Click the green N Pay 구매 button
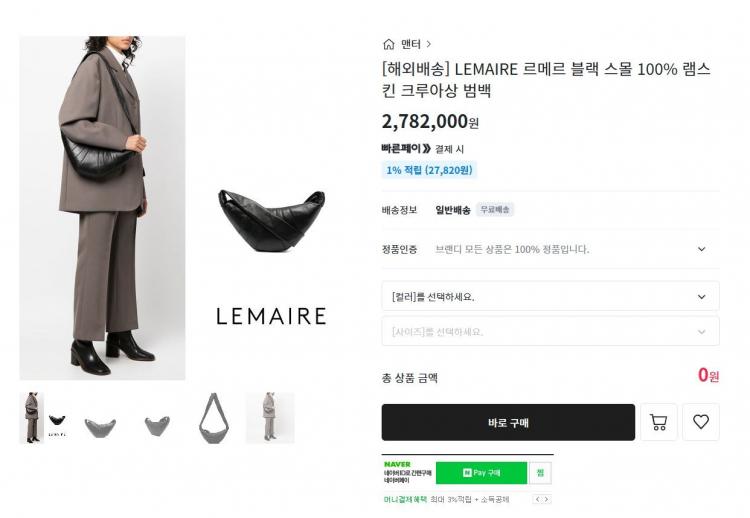The height and width of the screenshot is (518, 750). point(481,472)
